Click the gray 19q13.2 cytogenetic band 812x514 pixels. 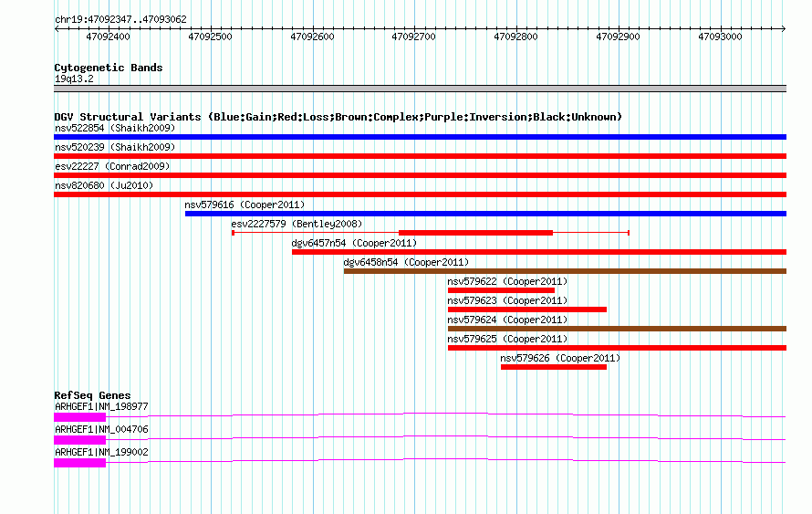pyautogui.click(x=420, y=89)
